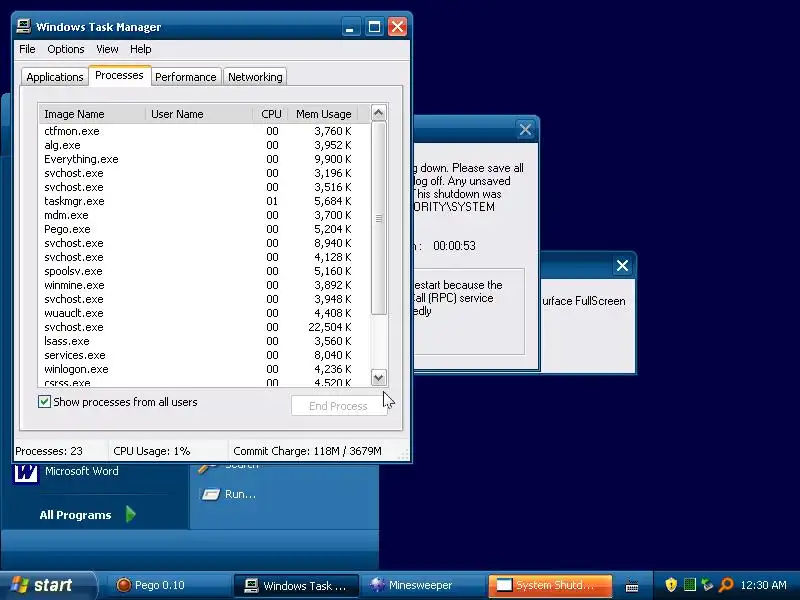Switch to the Networking tab

[x=255, y=77]
